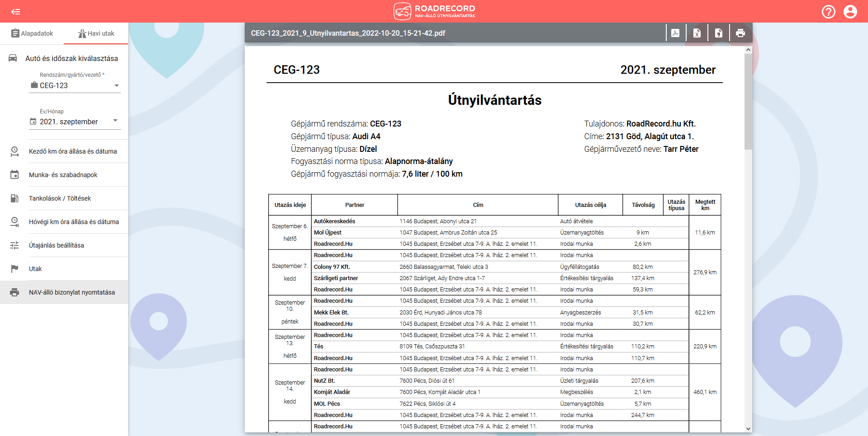Click the odometer icon for Kezdő km óra
This screenshot has width=868, height=436.
[x=14, y=151]
